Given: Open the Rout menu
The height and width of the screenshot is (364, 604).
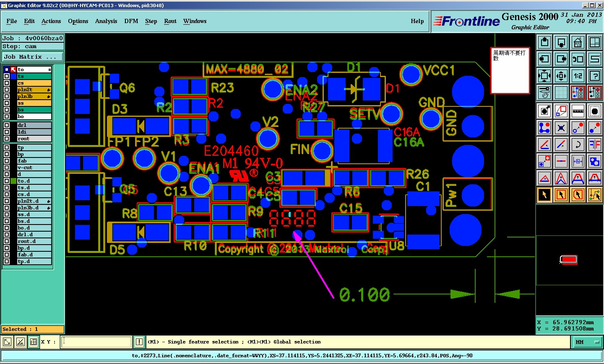Looking at the screenshot, I should pos(170,21).
